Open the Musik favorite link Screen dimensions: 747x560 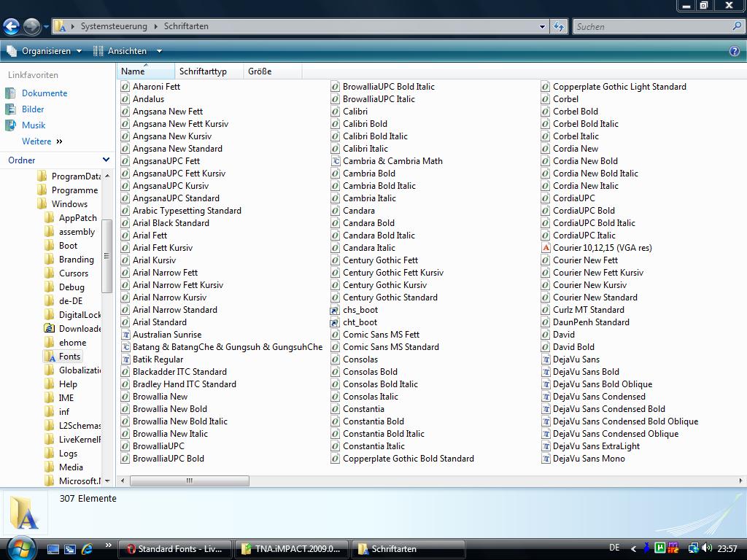click(34, 125)
